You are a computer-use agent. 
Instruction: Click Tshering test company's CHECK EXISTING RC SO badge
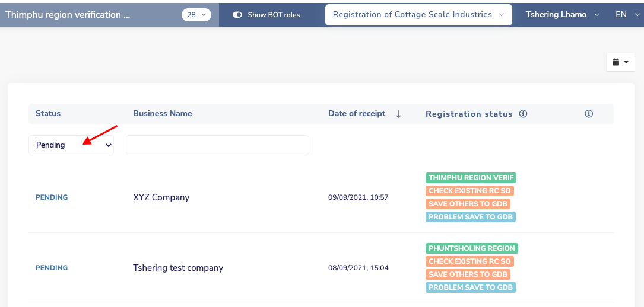click(470, 261)
